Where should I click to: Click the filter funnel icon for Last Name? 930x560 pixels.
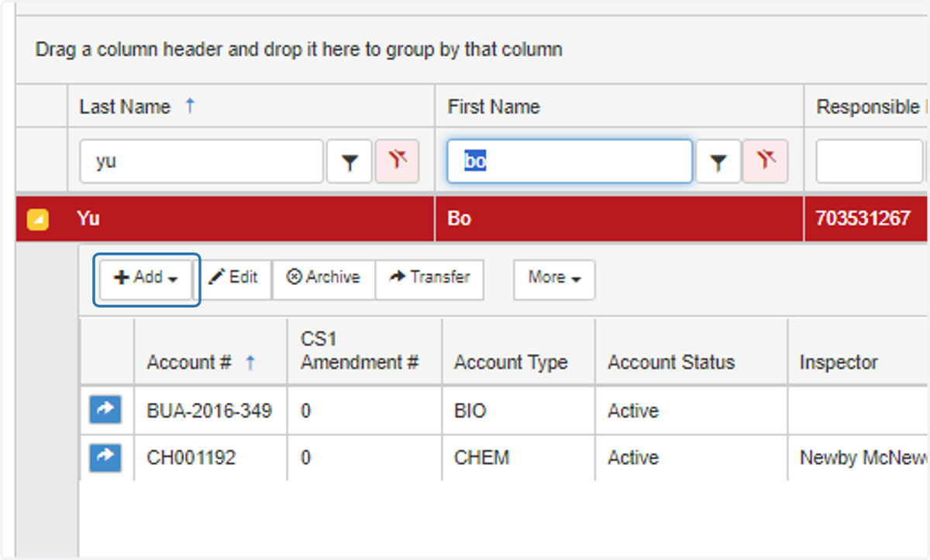[x=350, y=161]
